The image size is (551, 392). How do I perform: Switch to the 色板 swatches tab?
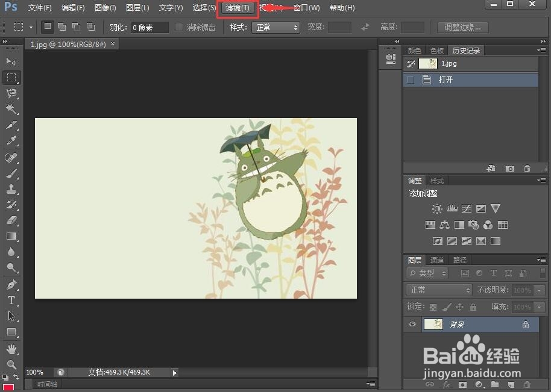[437, 51]
